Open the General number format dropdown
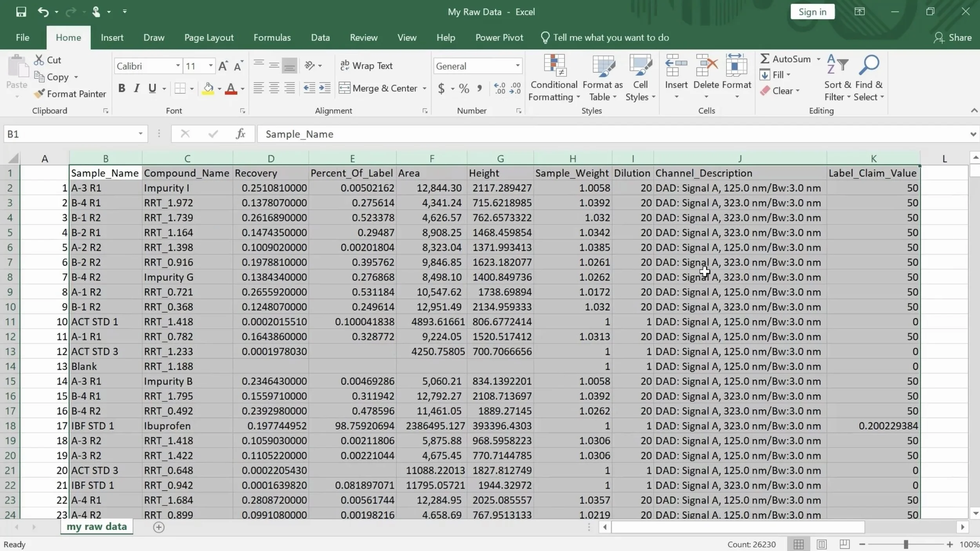 pyautogui.click(x=517, y=66)
